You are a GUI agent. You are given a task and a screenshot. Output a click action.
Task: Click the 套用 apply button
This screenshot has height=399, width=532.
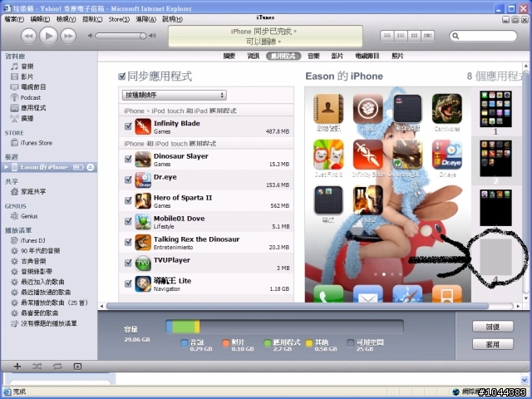tap(493, 344)
